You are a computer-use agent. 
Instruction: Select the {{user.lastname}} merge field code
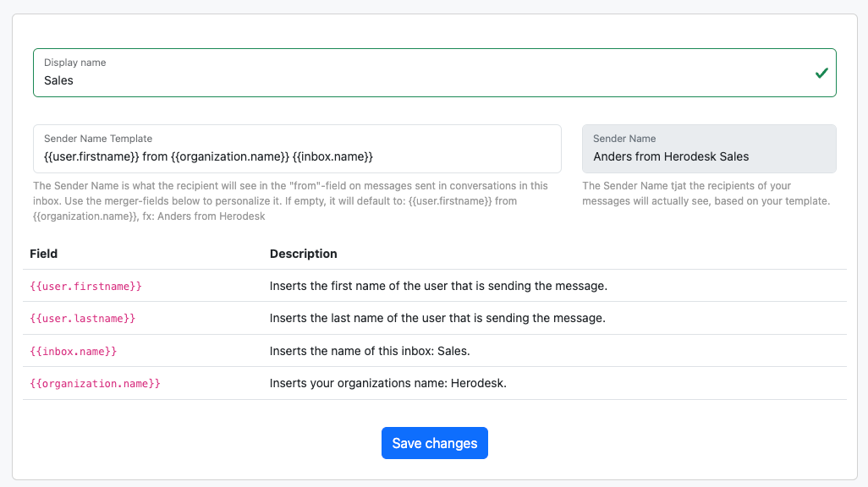tap(83, 319)
